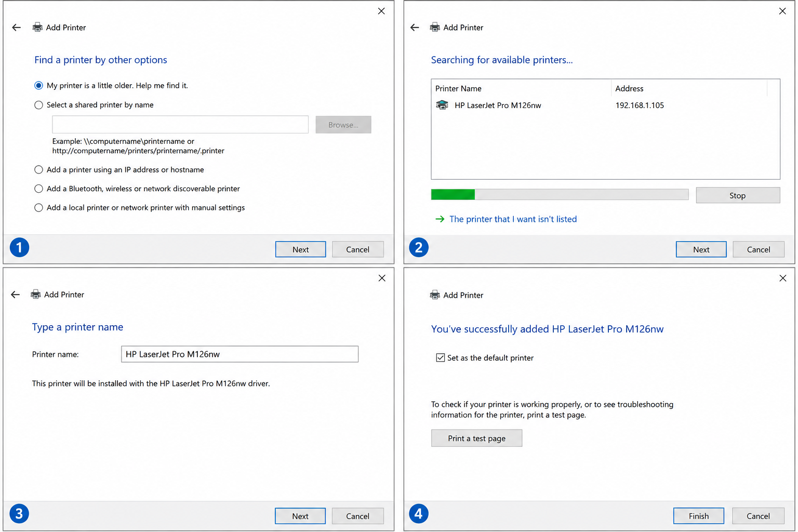The width and height of the screenshot is (798, 532).
Task: Go back in the Searching for available printers dialog
Action: pyautogui.click(x=415, y=28)
